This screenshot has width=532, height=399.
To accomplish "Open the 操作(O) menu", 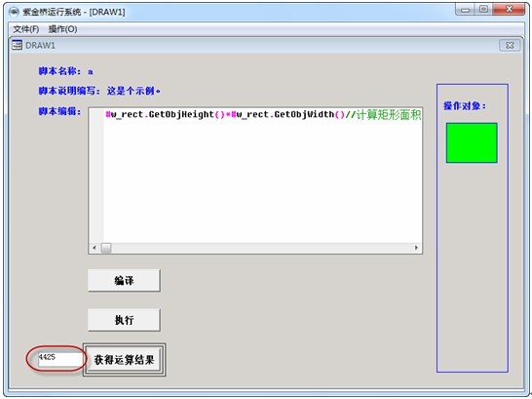I will [62, 29].
